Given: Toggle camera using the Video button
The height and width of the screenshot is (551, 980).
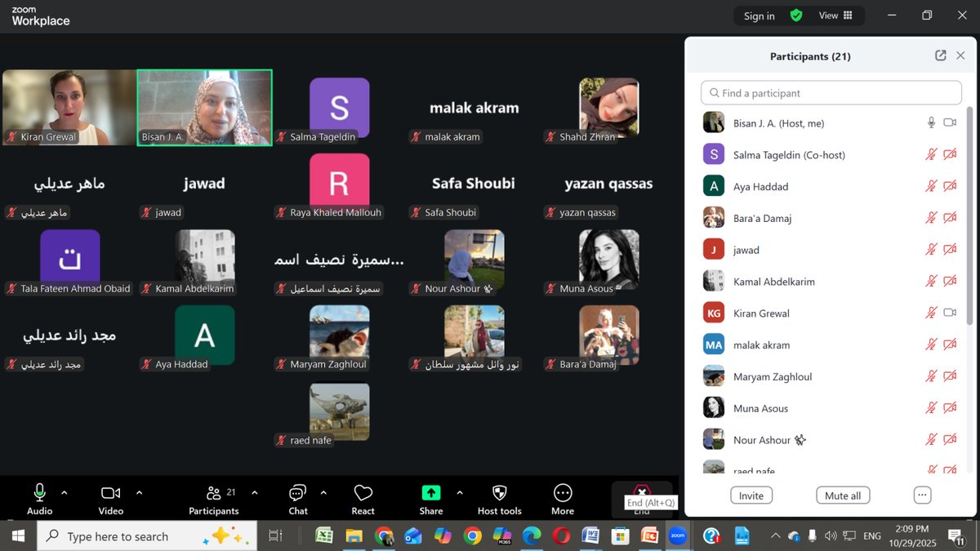Looking at the screenshot, I should (110, 493).
